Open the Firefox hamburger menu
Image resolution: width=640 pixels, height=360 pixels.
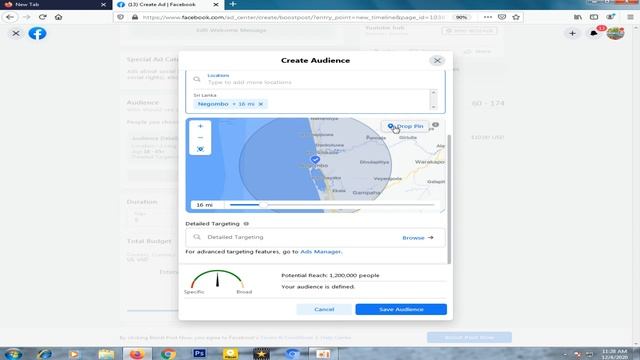click(630, 17)
